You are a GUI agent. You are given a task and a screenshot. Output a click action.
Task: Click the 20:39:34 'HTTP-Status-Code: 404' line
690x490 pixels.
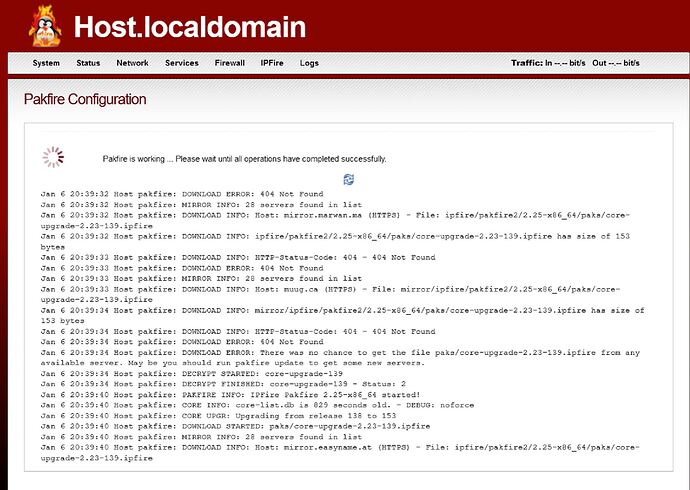pyautogui.click(x=238, y=331)
